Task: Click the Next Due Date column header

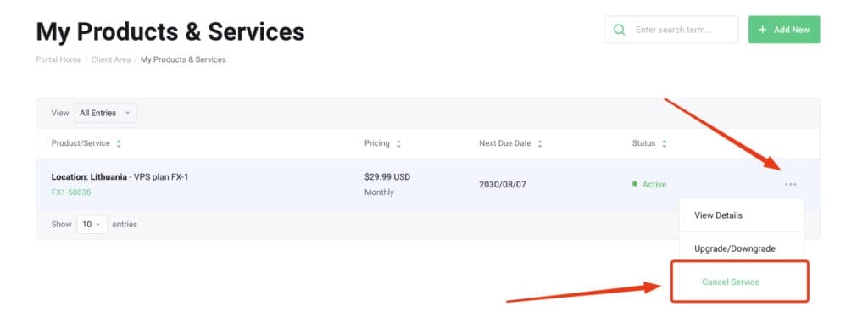Action: [505, 143]
